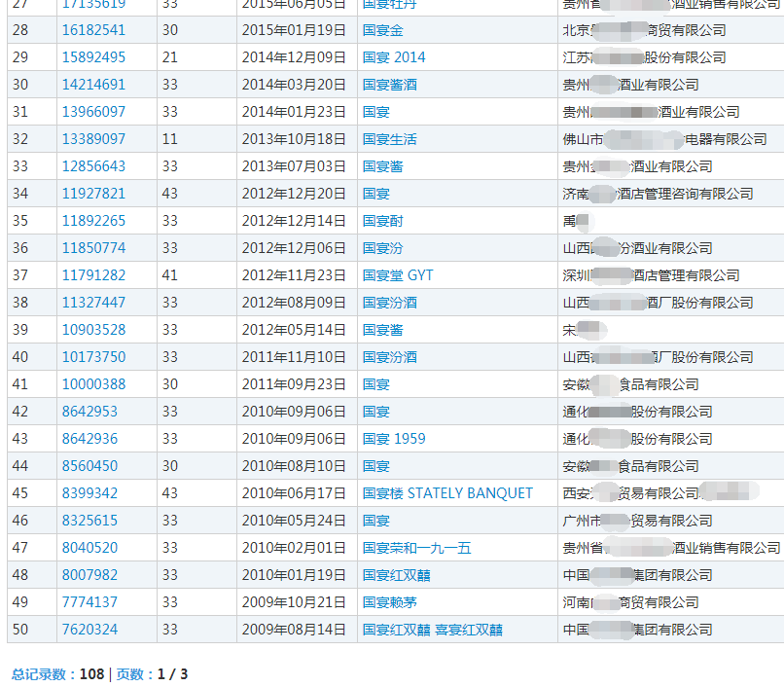The width and height of the screenshot is (784, 687).
Task: Click the 国宴酎 trademark name
Action: coord(382,221)
